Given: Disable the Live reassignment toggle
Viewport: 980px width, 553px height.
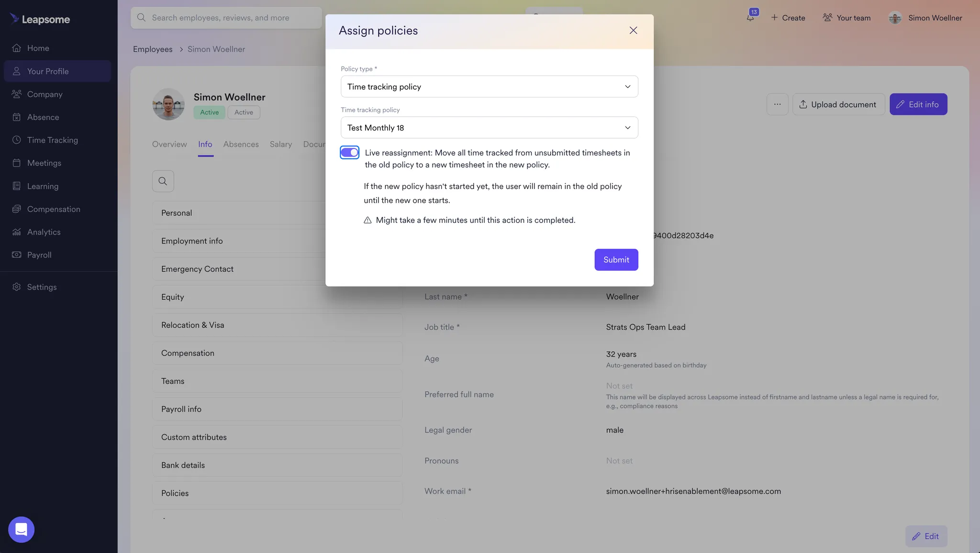Looking at the screenshot, I should tap(349, 152).
